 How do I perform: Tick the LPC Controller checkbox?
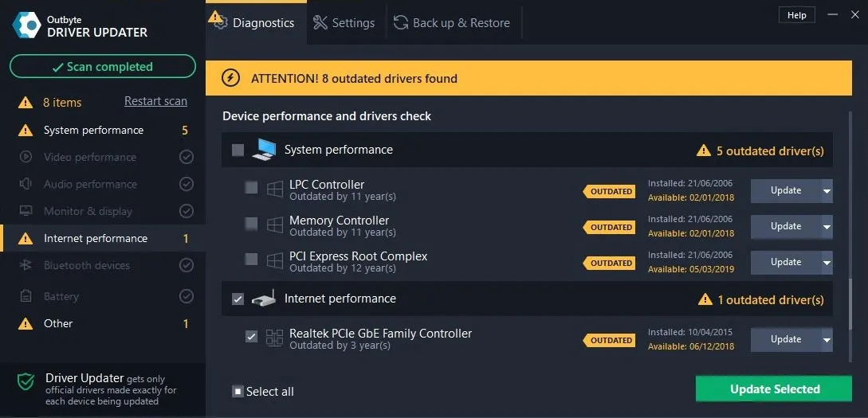pyautogui.click(x=251, y=187)
